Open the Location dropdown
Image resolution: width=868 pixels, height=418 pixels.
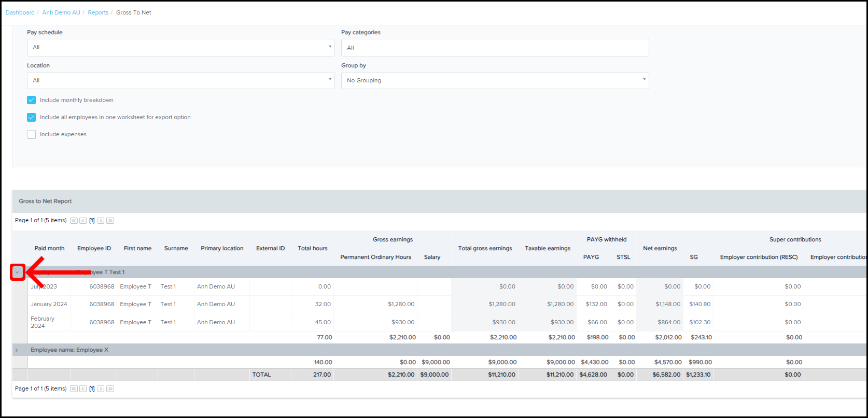[x=180, y=81]
